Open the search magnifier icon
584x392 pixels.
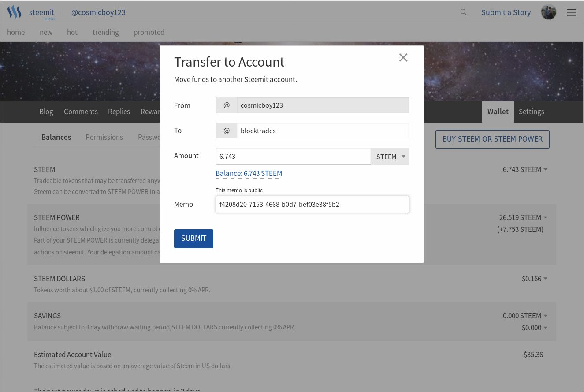tap(463, 12)
